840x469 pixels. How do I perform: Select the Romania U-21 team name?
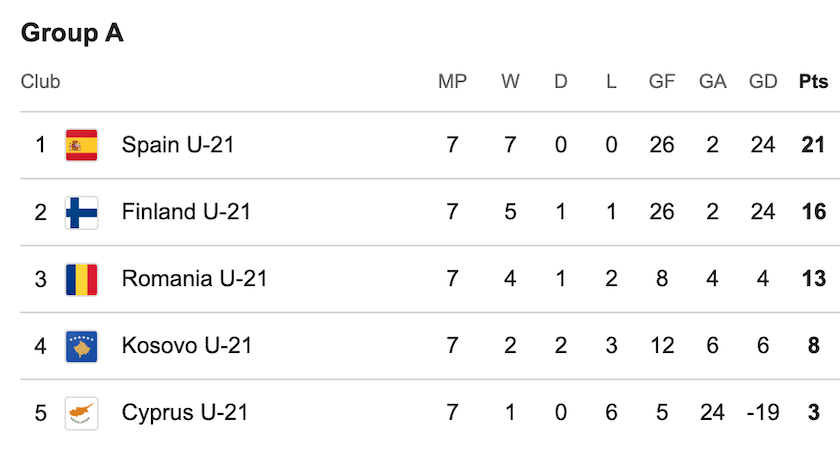point(194,279)
